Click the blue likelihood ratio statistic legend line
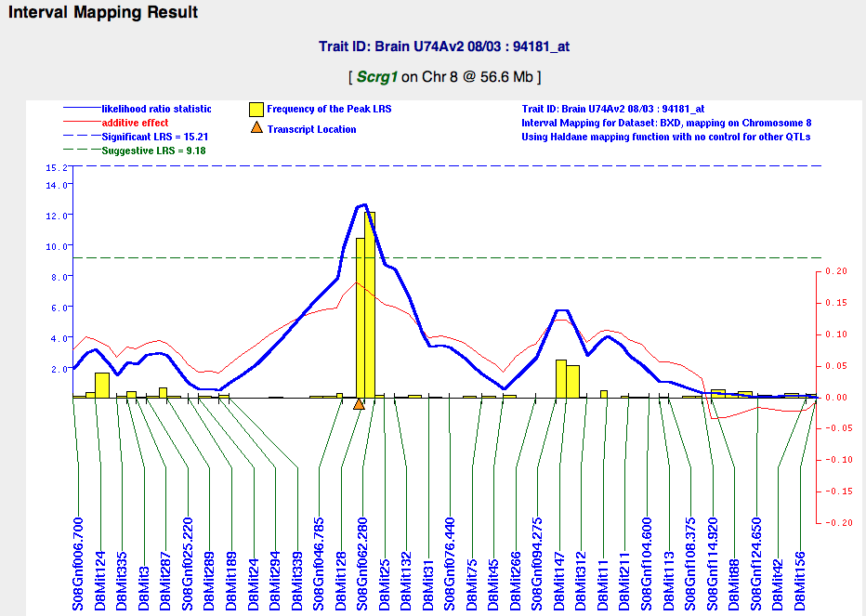 click(x=81, y=110)
